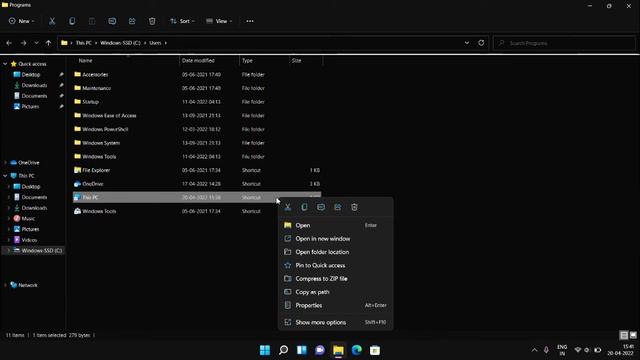Collapse the Quick access tree node
This screenshot has height=360, width=640.
(x=5, y=64)
